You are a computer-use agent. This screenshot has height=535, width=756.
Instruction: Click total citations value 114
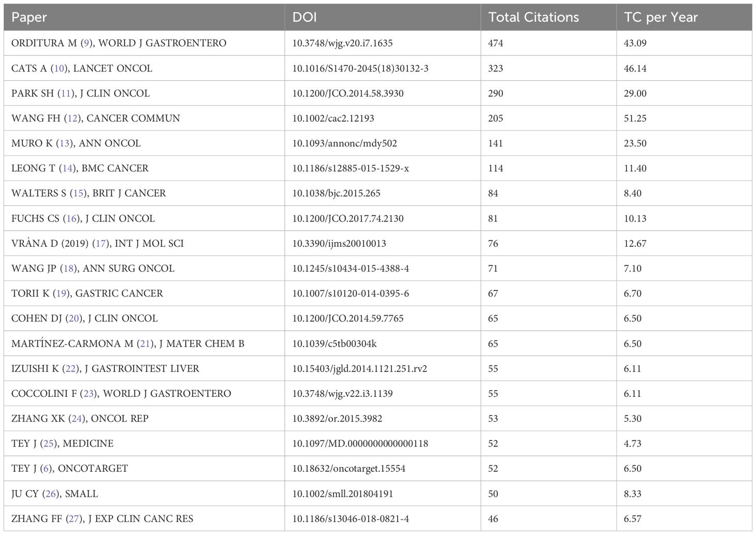[496, 168]
